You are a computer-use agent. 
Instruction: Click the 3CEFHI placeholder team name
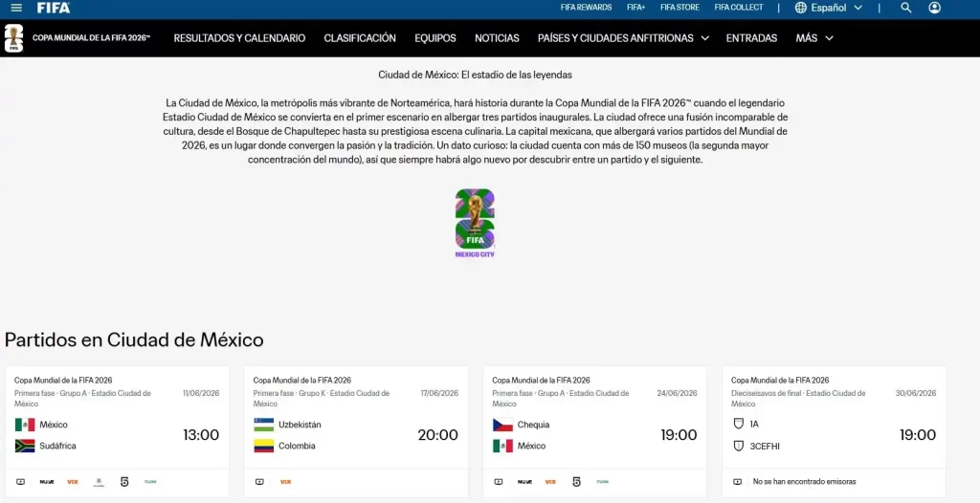point(765,447)
